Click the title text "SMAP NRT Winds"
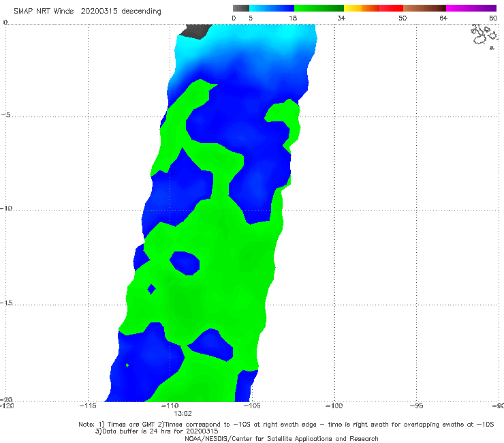The image size is (504, 443). point(44,12)
